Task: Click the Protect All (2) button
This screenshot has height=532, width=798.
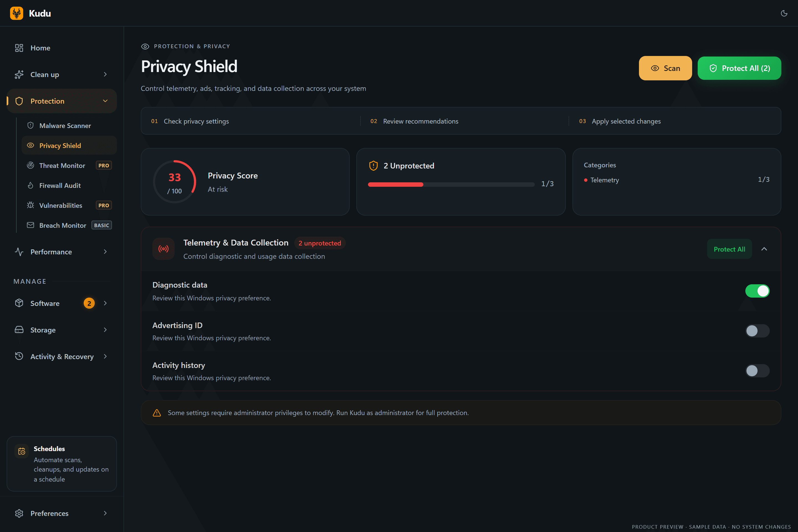Action: 739,68
